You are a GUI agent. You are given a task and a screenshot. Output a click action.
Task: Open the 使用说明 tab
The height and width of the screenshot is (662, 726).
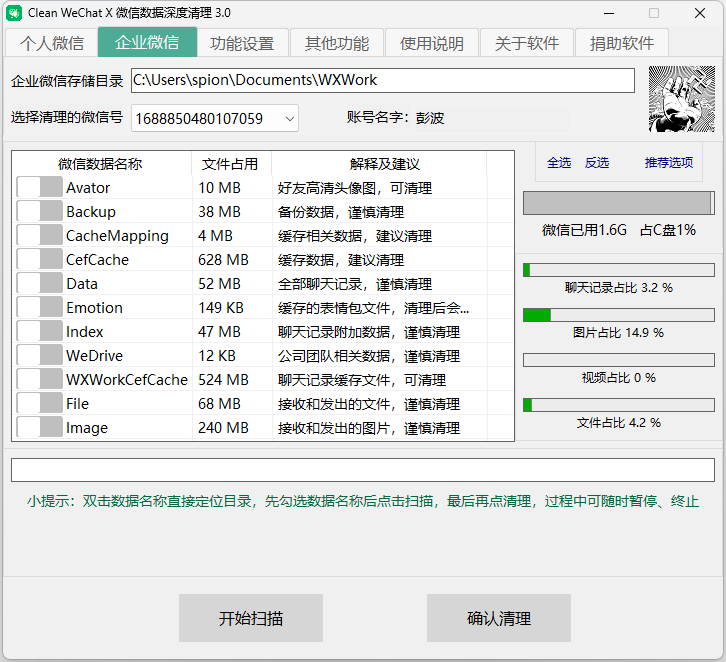[x=432, y=43]
